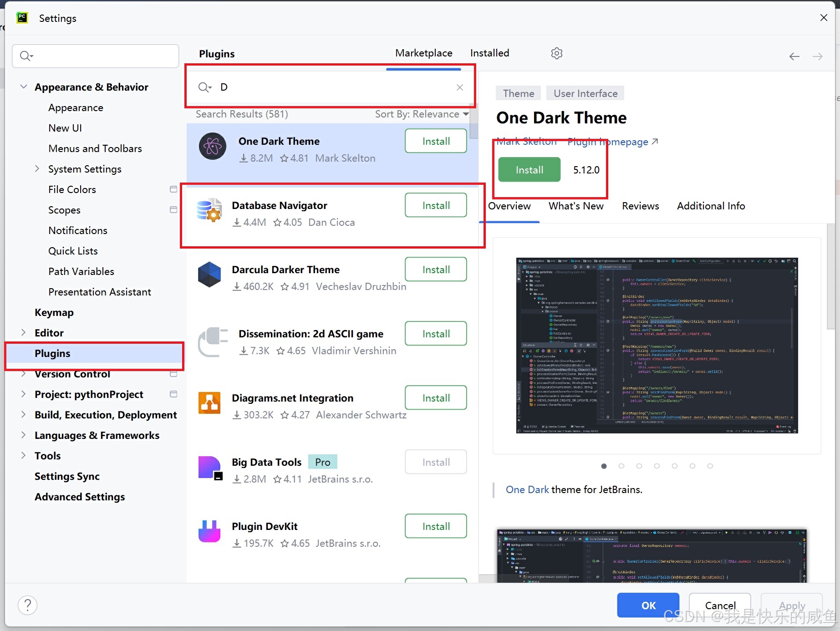Image resolution: width=840 pixels, height=631 pixels.
Task: Click the Dissemination plug icon
Action: click(x=213, y=341)
